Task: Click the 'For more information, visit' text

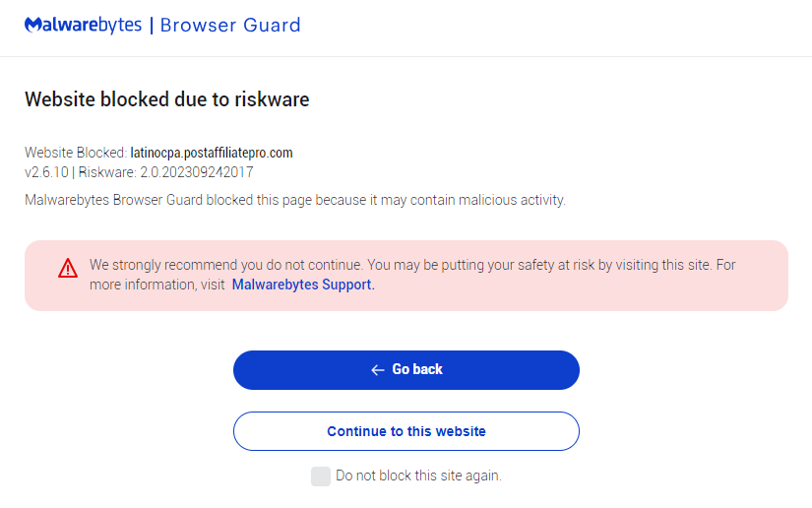Action: point(157,285)
